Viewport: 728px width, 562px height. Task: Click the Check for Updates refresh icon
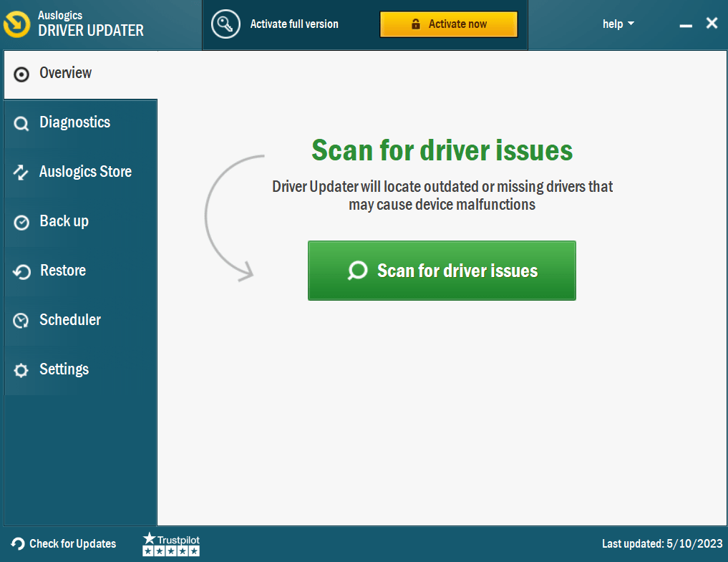coord(18,543)
